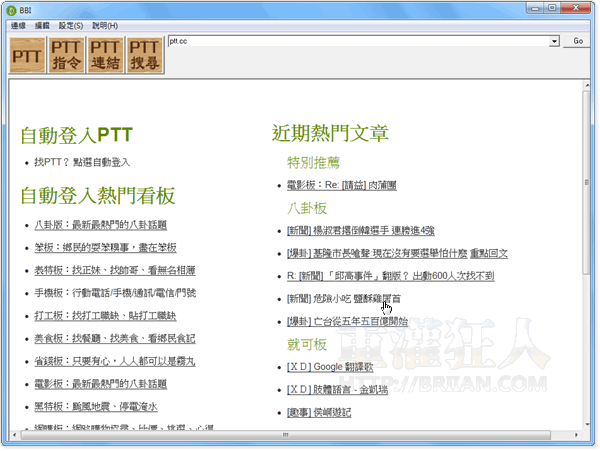Open [爆卦] 亡台從五年五百億 article link
Image resolution: width=600 pixels, height=451 pixels.
pos(347,321)
